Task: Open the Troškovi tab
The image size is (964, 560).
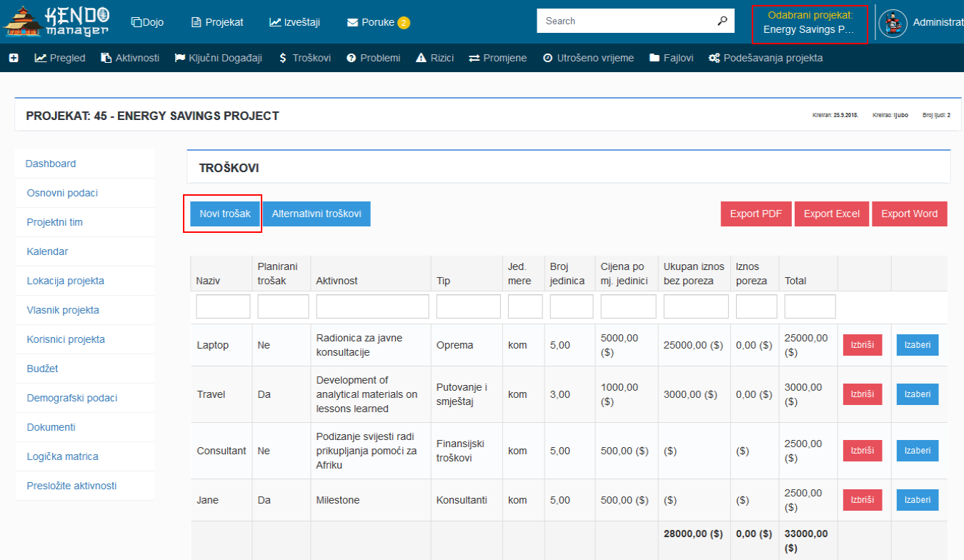Action: (x=305, y=58)
